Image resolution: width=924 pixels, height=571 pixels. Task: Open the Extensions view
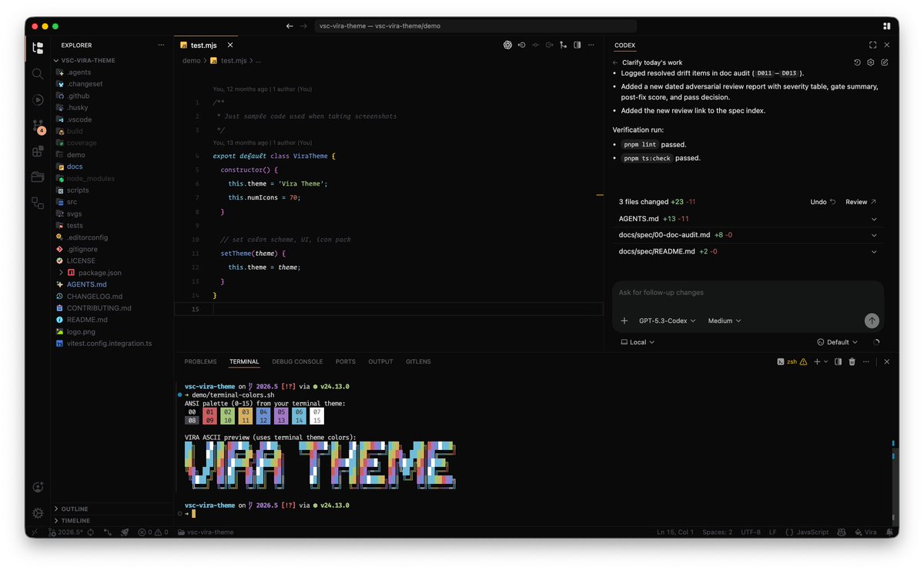tap(38, 151)
